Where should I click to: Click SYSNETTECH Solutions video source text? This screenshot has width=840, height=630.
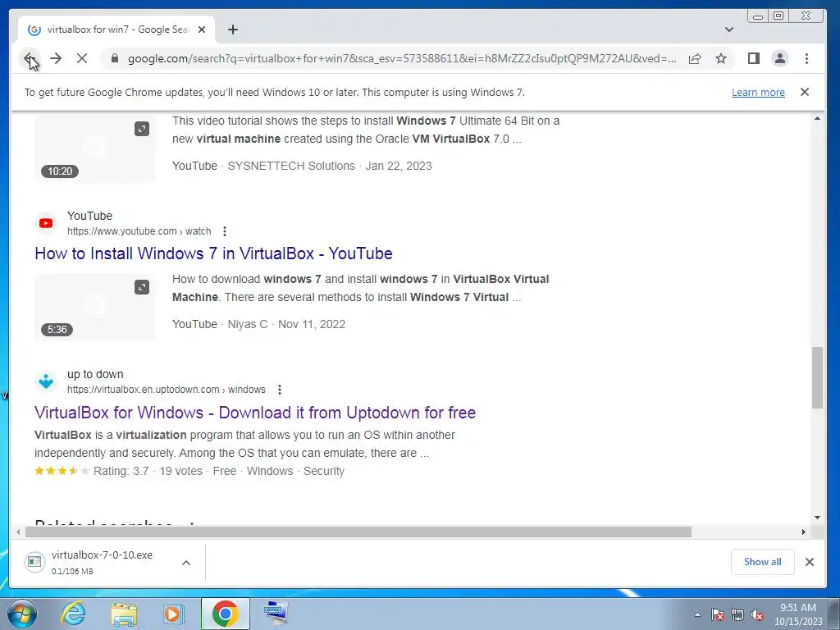point(291,166)
